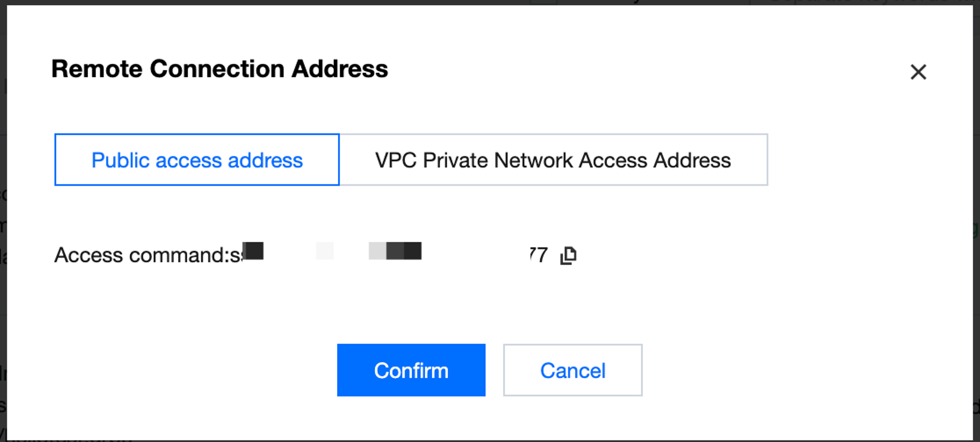Click empty space right of VPC tab
This screenshot has width=980, height=442.
[x=863, y=160]
